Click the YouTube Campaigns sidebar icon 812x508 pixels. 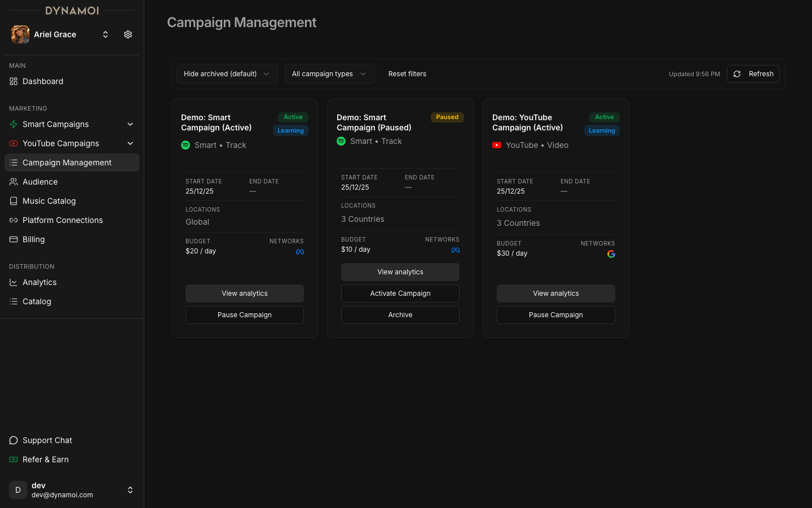[x=13, y=143]
